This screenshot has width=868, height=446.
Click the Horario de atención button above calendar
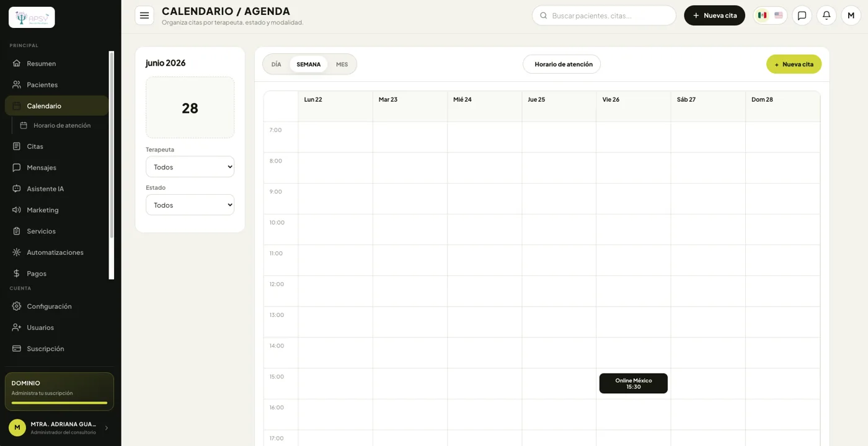click(x=562, y=64)
